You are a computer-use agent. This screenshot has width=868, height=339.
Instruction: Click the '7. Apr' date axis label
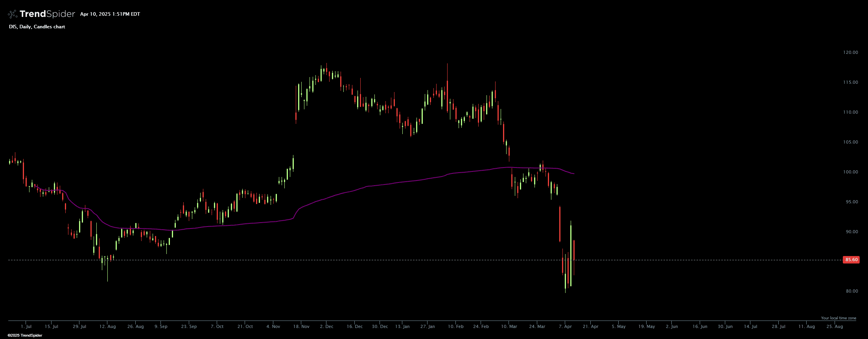pos(565,326)
